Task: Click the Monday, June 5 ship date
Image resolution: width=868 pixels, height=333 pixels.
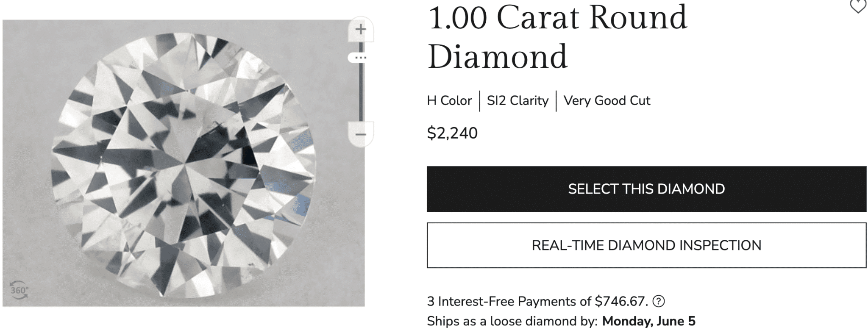Action: (648, 321)
